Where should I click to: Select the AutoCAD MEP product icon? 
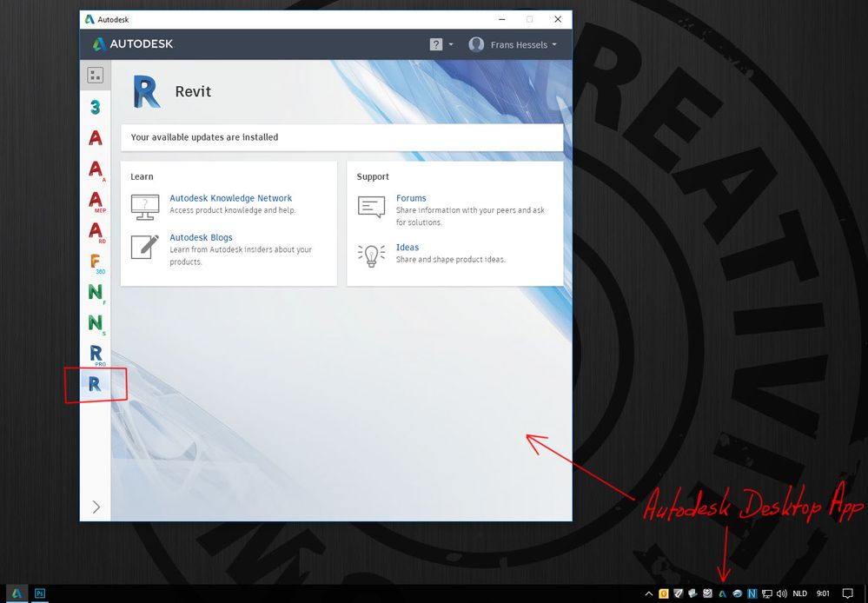click(x=96, y=201)
